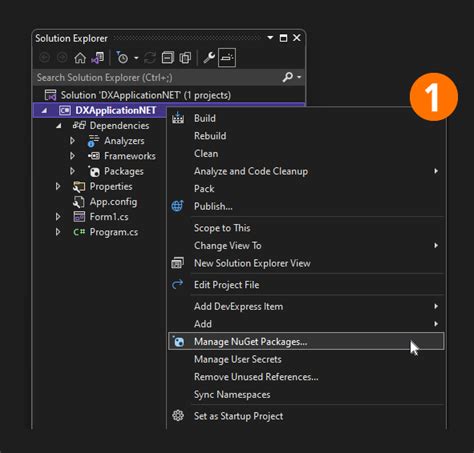Click the Show All Files icon
Screen dimensions: 474x453
185,58
